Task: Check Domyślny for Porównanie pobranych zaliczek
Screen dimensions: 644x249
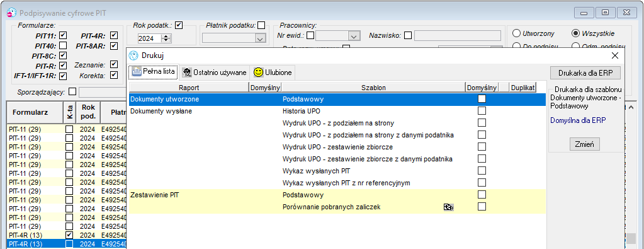Action: coord(482,206)
